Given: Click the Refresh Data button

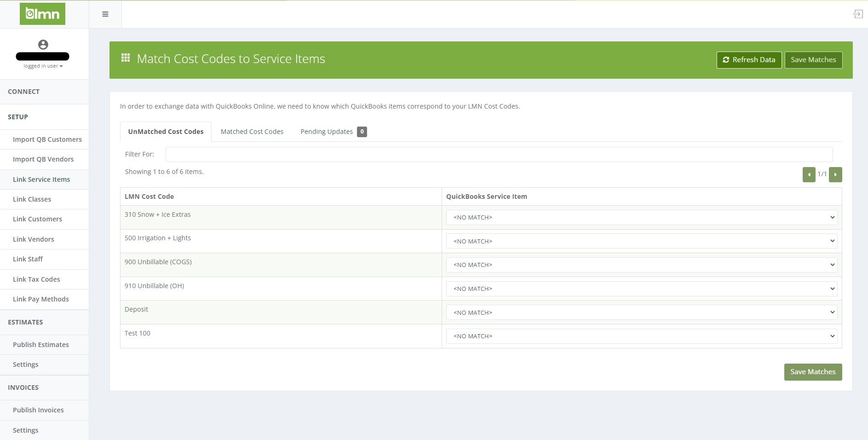Looking at the screenshot, I should click(748, 60).
